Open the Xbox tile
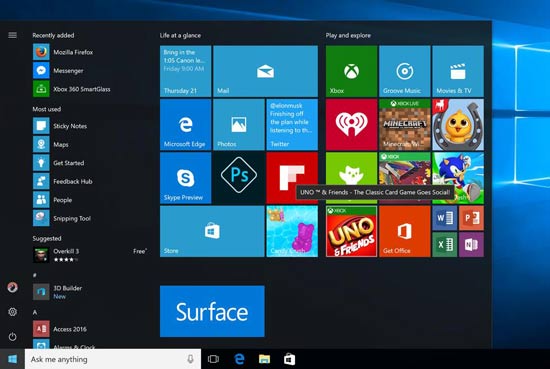The image size is (550, 369). (x=351, y=71)
